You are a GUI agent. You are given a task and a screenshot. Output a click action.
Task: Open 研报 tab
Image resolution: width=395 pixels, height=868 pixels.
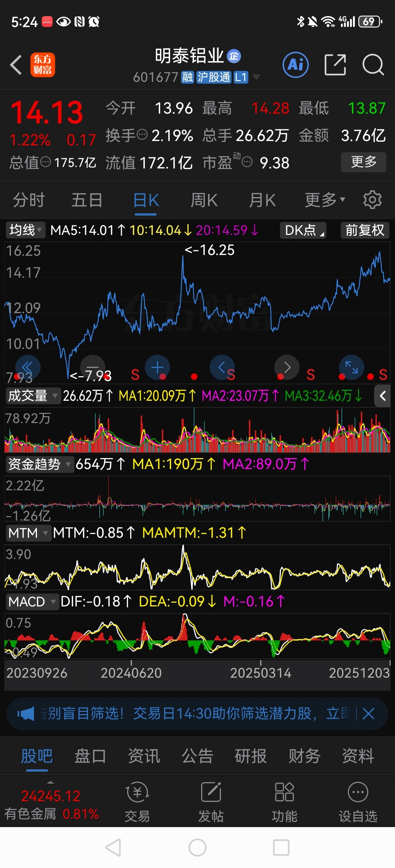(x=251, y=756)
